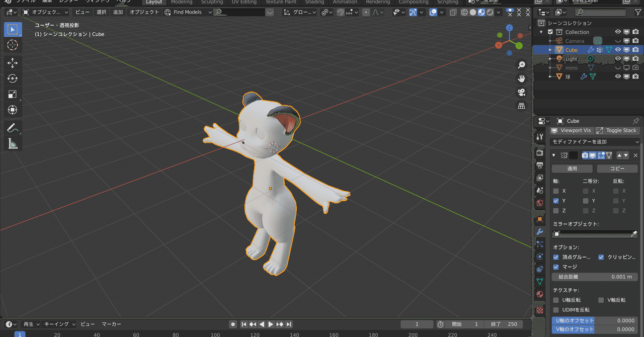The height and width of the screenshot is (337, 644).
Task: Switch to the Modeling workspace tab
Action: [x=182, y=2]
